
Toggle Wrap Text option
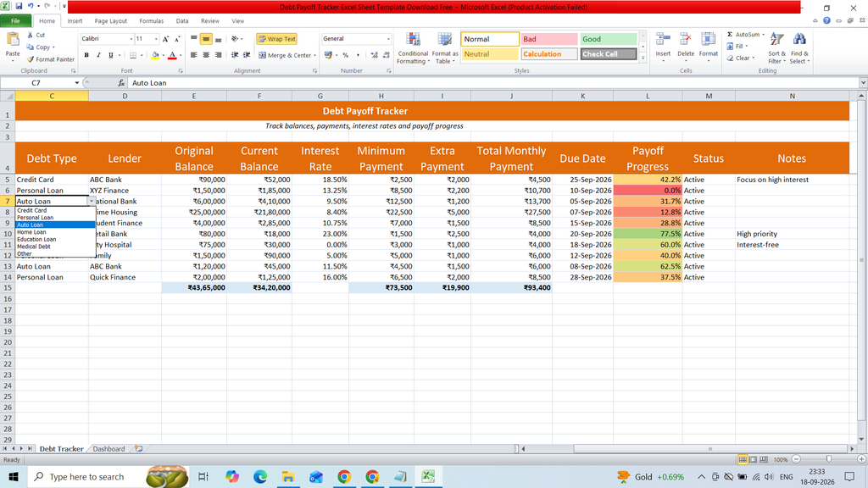tap(277, 39)
